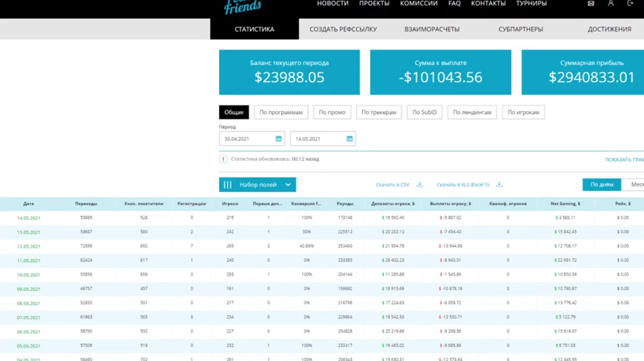This screenshot has width=644, height=361.
Task: Click download icon next to CSV link
Action: [419, 185]
